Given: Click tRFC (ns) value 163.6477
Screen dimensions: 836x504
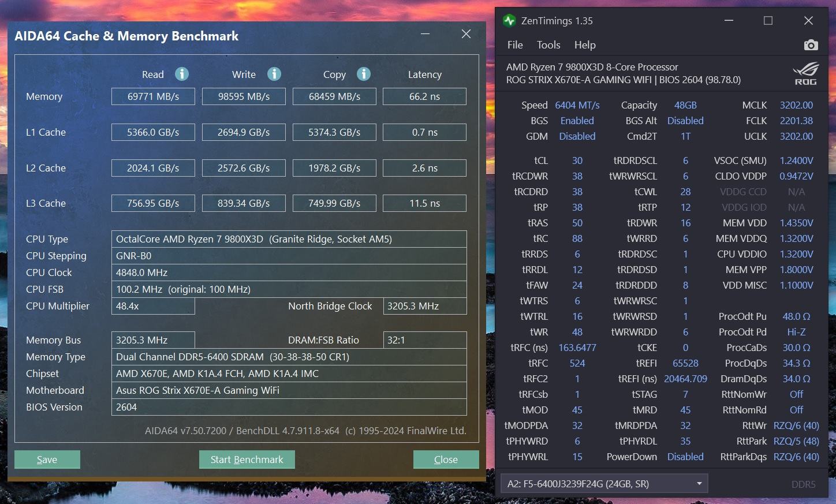Looking at the screenshot, I should coord(577,348).
